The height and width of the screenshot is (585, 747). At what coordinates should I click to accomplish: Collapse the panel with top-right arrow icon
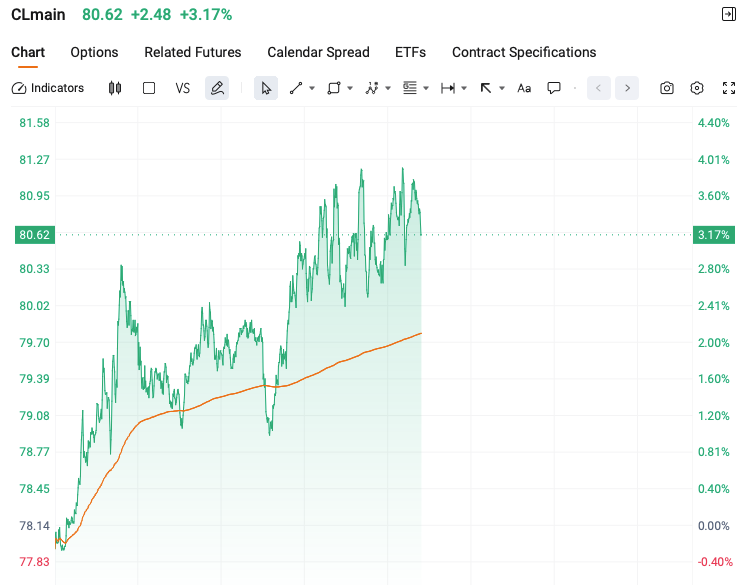(x=728, y=14)
